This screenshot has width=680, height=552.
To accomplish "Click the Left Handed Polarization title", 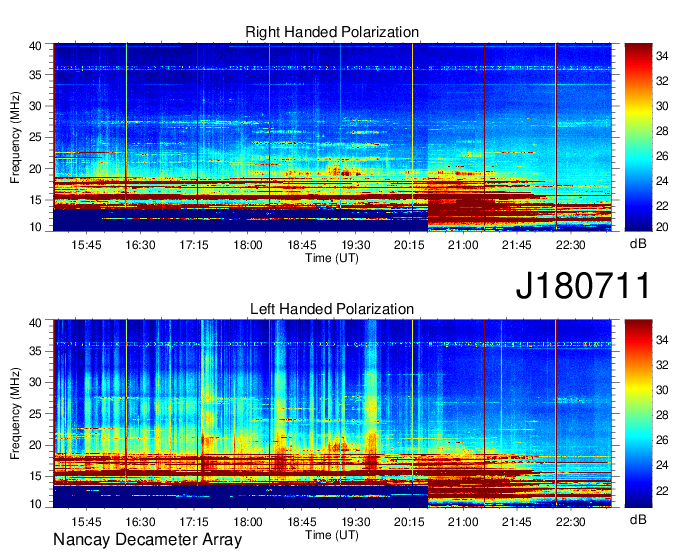I will [x=332, y=309].
